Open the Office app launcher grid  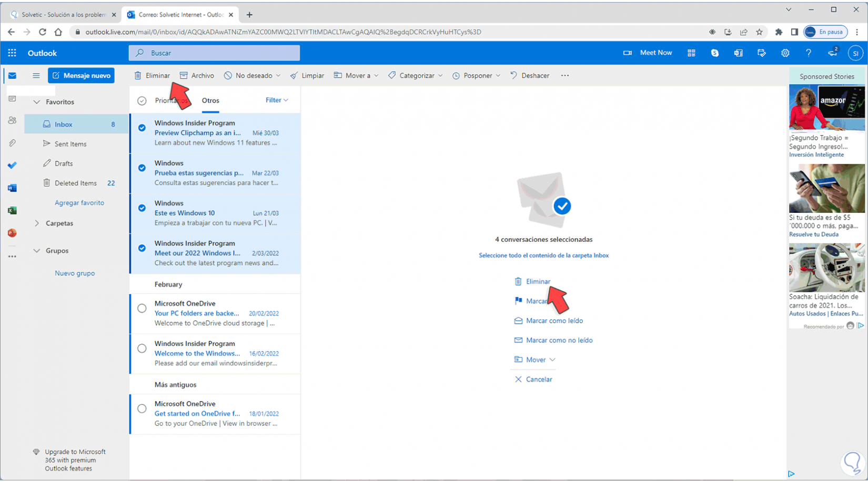tap(12, 53)
